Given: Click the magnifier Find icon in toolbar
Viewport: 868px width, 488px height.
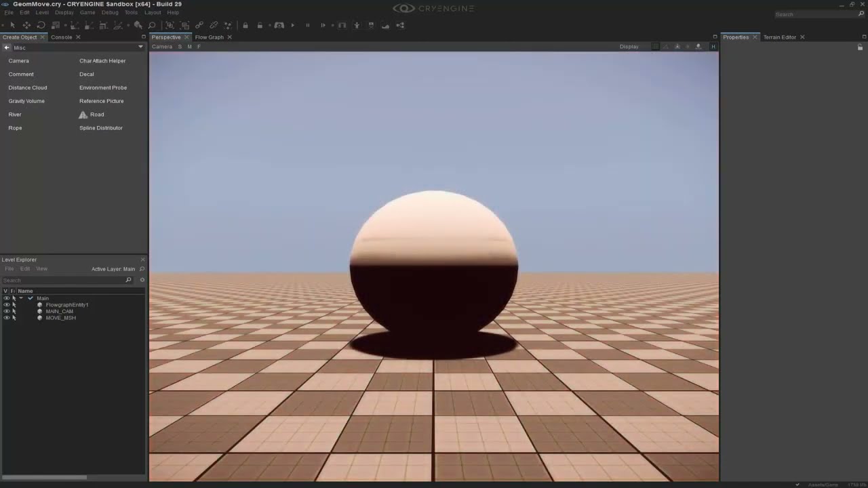Looking at the screenshot, I should 151,25.
